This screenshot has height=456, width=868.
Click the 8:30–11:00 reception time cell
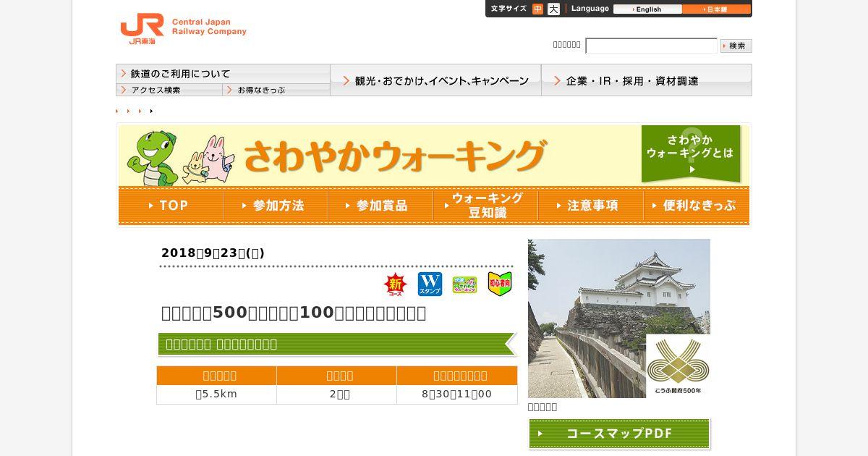(457, 394)
